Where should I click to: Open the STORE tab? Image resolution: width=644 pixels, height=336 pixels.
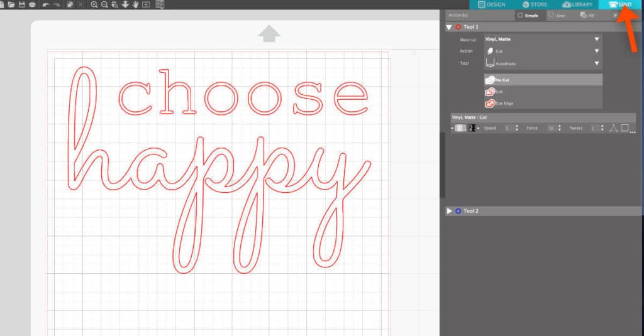click(535, 4)
